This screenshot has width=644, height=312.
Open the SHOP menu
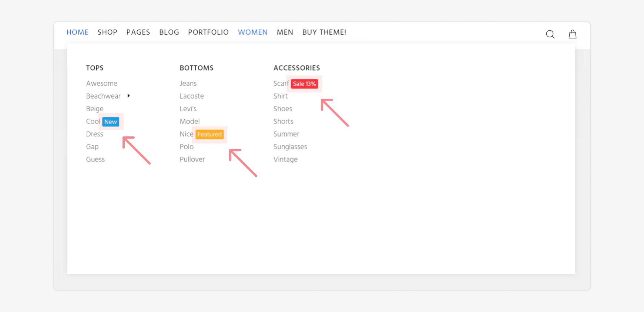point(107,32)
